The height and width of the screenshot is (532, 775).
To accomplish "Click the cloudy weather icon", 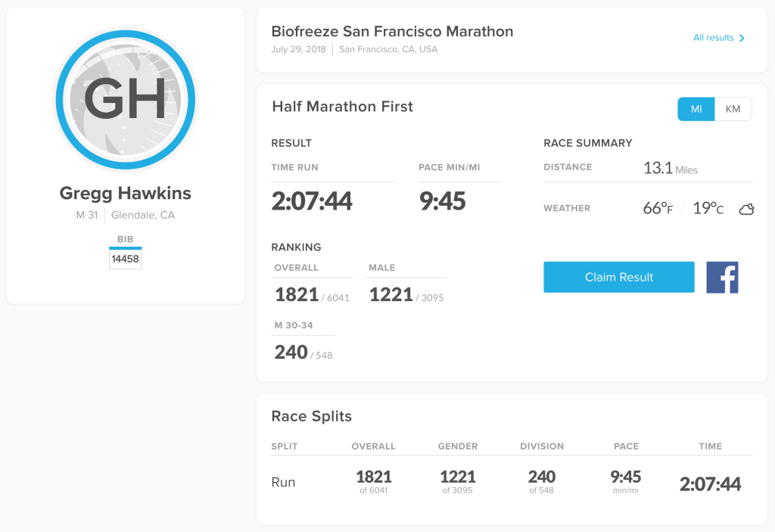I will [746, 210].
